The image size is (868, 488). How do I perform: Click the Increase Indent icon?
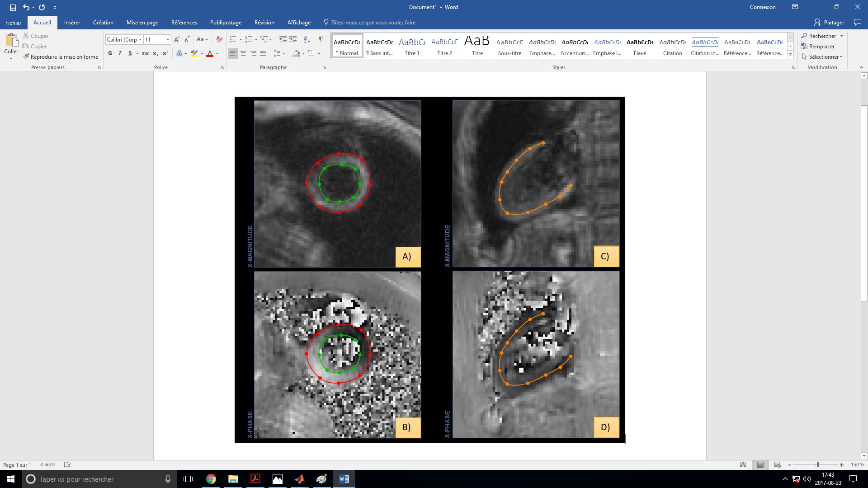[x=293, y=39]
